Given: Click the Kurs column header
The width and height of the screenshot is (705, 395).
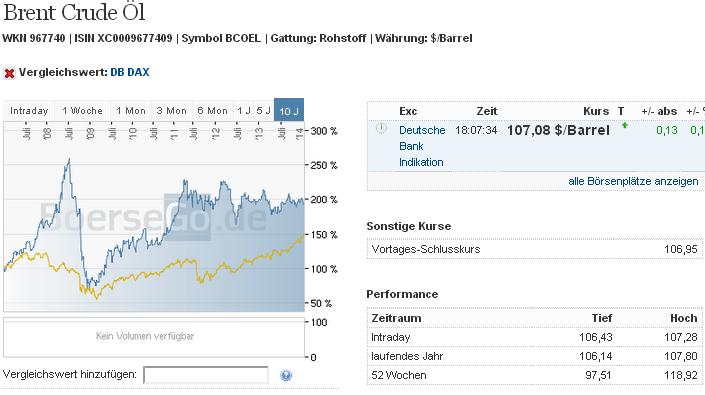Looking at the screenshot, I should [596, 111].
